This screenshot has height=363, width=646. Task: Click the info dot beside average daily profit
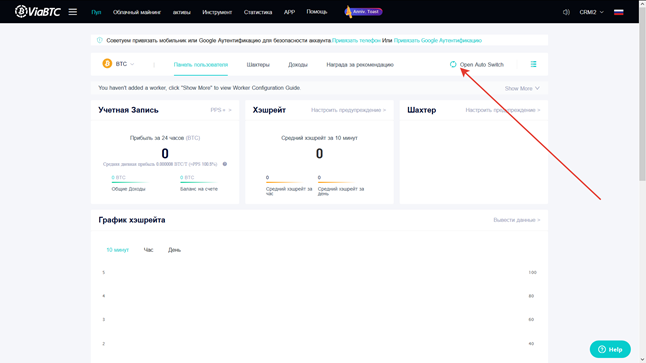point(225,164)
